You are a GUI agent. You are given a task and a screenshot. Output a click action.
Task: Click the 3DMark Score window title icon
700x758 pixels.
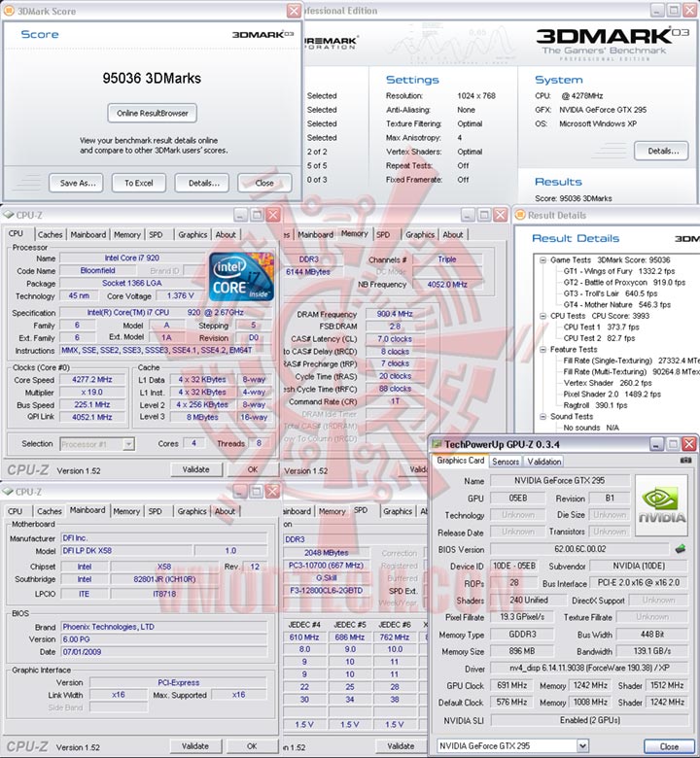coord(9,11)
